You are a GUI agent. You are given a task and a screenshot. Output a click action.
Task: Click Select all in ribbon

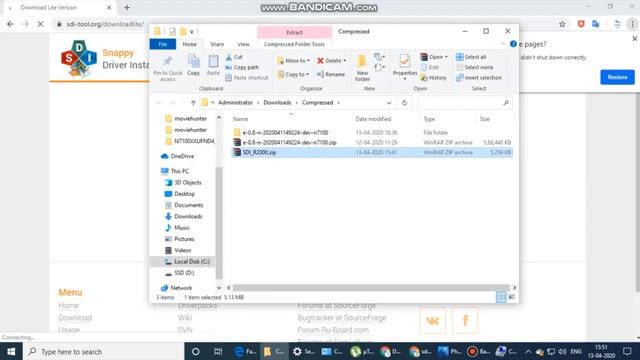tap(471, 57)
